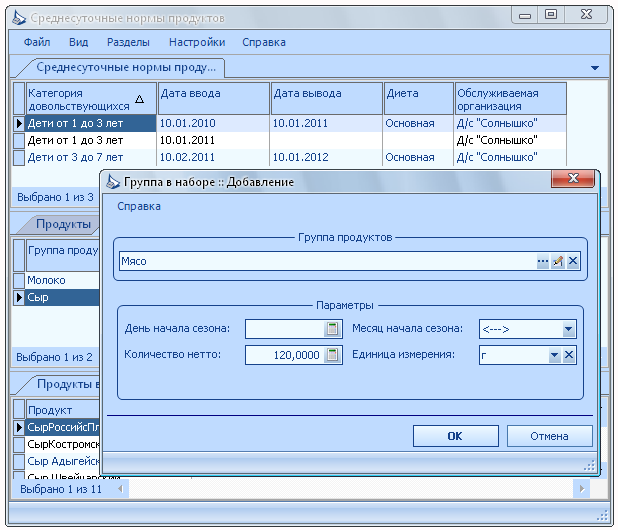
Task: Select the Молоко product group row
Action: [x=56, y=280]
